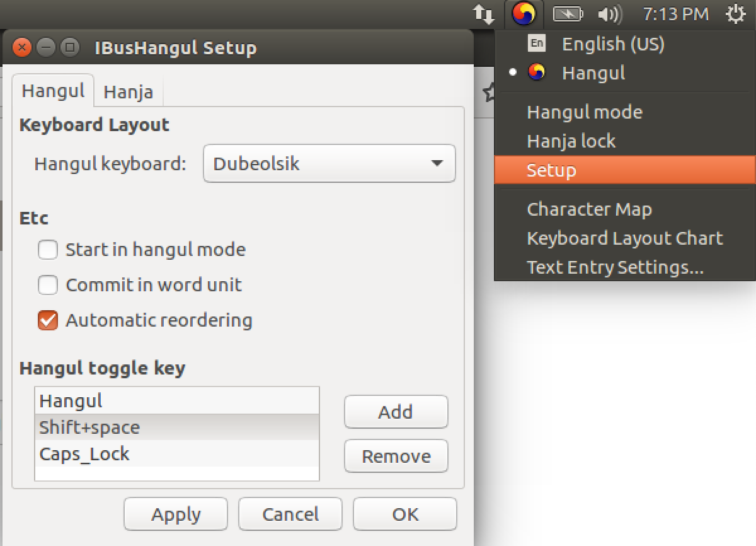The height and width of the screenshot is (546, 756).
Task: Open the network connections indicator icon
Action: point(484,14)
